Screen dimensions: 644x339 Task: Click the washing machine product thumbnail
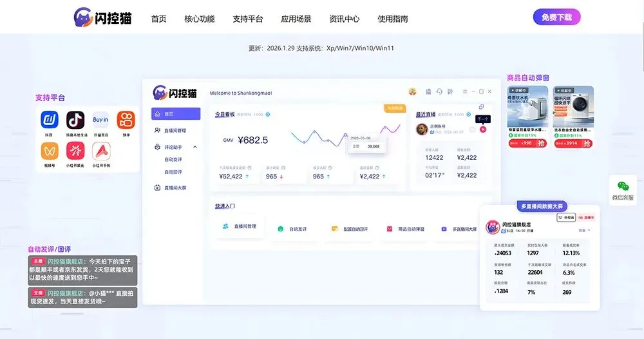click(x=573, y=107)
